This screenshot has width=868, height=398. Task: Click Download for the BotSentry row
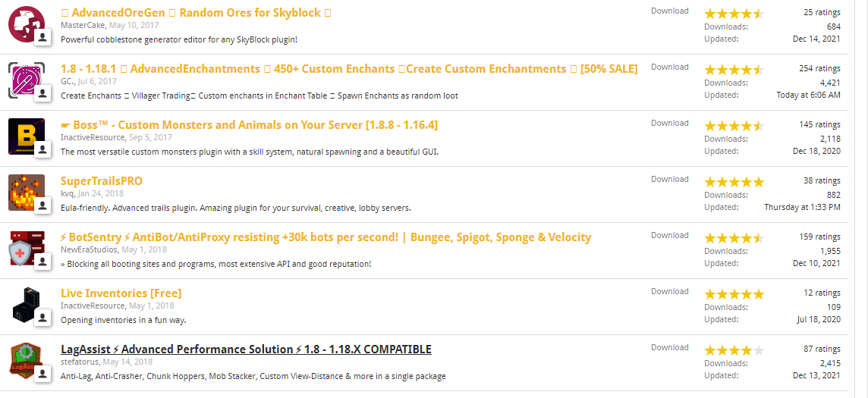pyautogui.click(x=669, y=235)
